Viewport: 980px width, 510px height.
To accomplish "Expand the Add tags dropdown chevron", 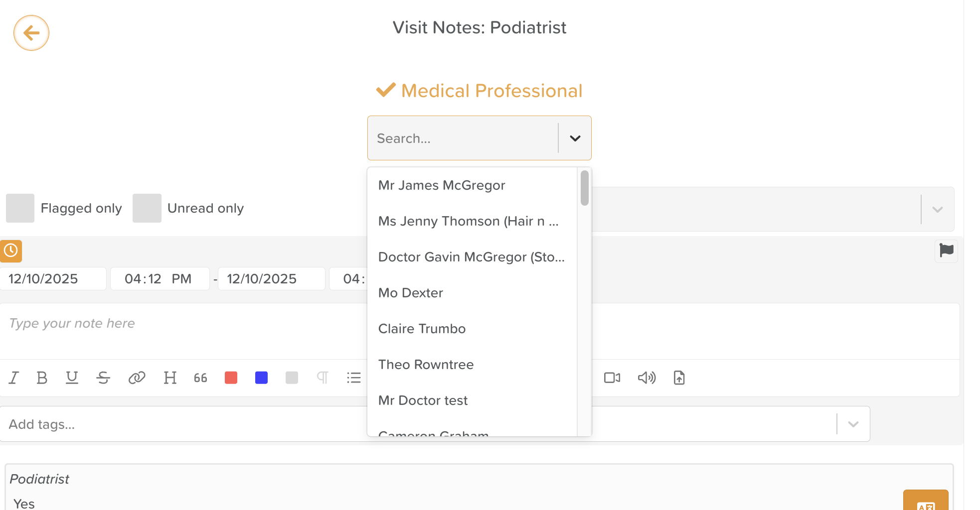I will pos(853,424).
